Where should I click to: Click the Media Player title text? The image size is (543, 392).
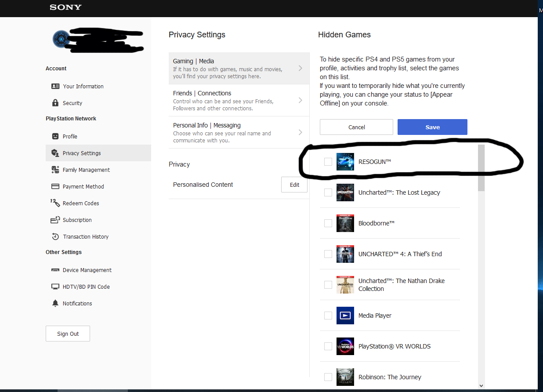coord(375,316)
